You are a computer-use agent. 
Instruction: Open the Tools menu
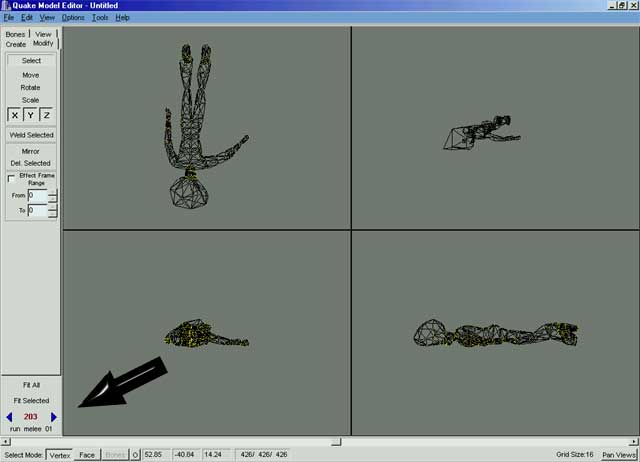(x=100, y=18)
